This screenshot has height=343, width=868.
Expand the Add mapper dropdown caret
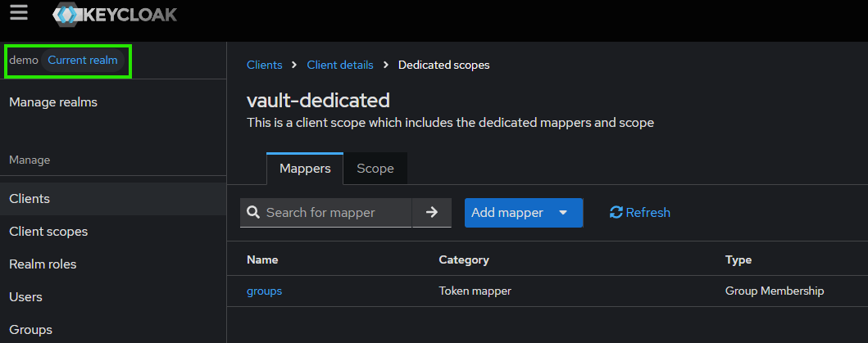click(563, 213)
